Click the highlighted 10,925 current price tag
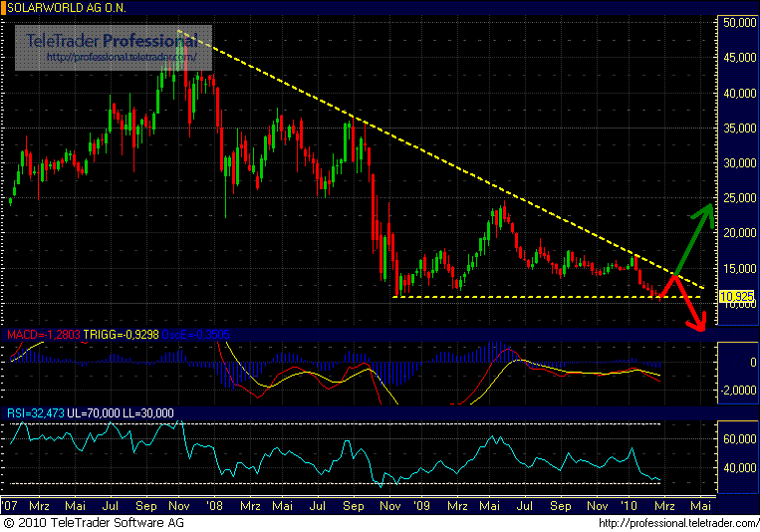This screenshot has height=532, width=760. coord(734,297)
